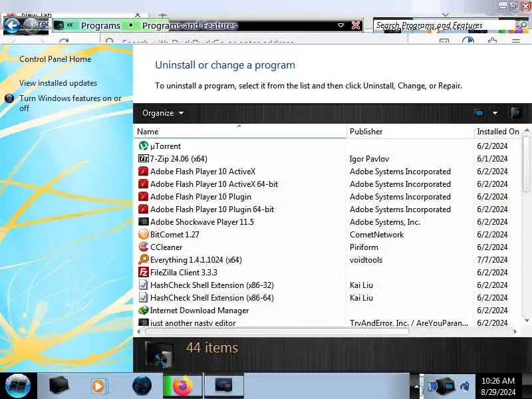532x399 pixels.
Task: Click the horizontal scrollbar right arrow
Action: click(x=515, y=331)
